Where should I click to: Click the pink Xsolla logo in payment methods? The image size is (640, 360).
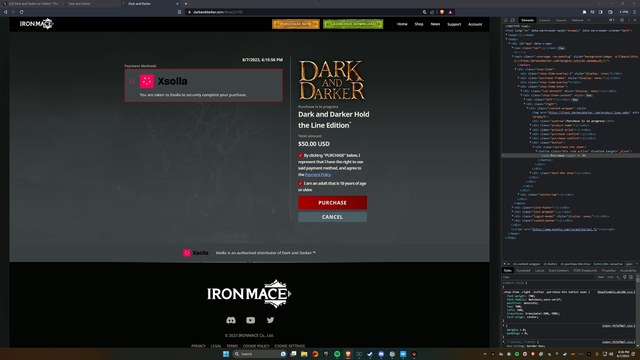tap(147, 81)
